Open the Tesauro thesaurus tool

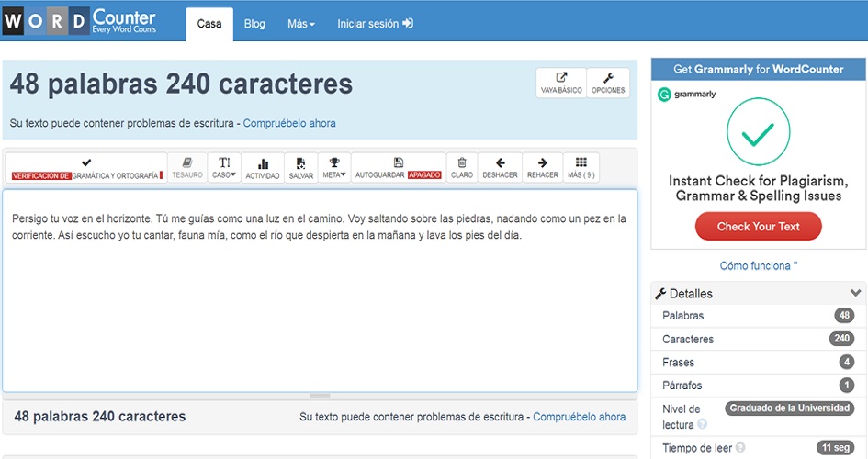187,167
